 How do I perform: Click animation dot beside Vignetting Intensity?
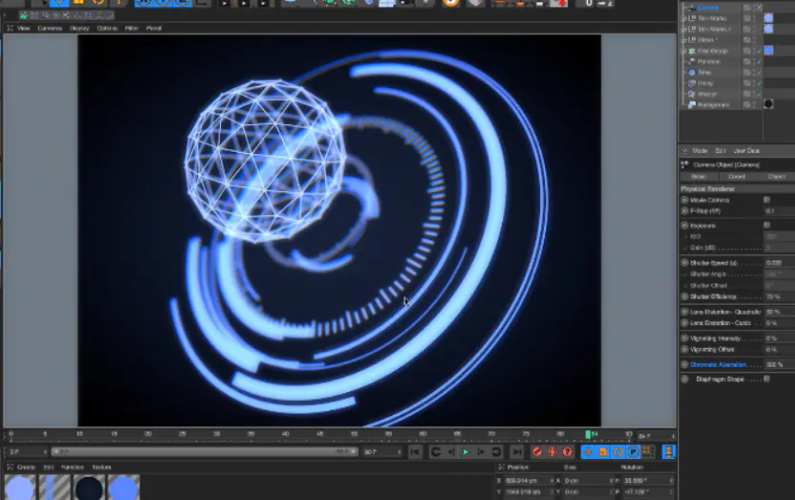(x=684, y=338)
